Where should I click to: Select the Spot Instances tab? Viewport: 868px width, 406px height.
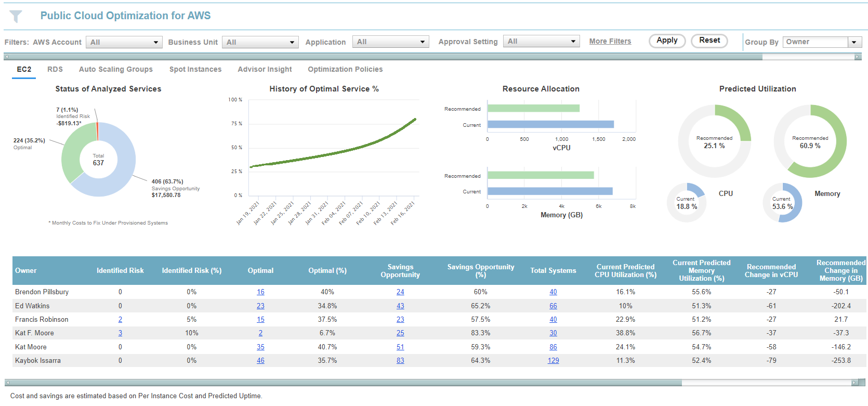tap(195, 69)
